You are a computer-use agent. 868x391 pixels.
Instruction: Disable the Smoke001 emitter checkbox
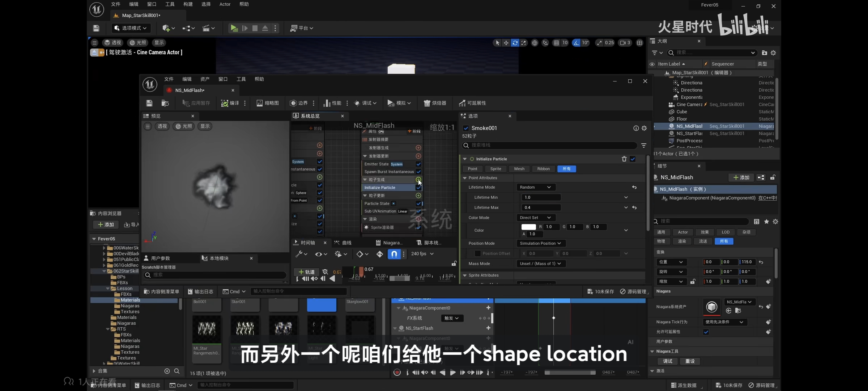click(466, 128)
